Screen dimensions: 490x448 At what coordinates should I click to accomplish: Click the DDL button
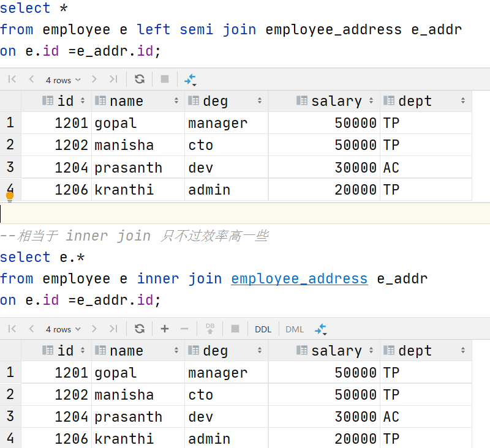pos(263,329)
